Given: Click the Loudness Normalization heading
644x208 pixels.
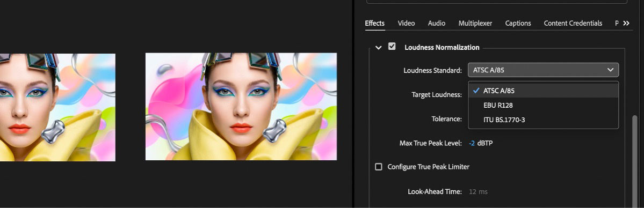Looking at the screenshot, I should [x=442, y=48].
